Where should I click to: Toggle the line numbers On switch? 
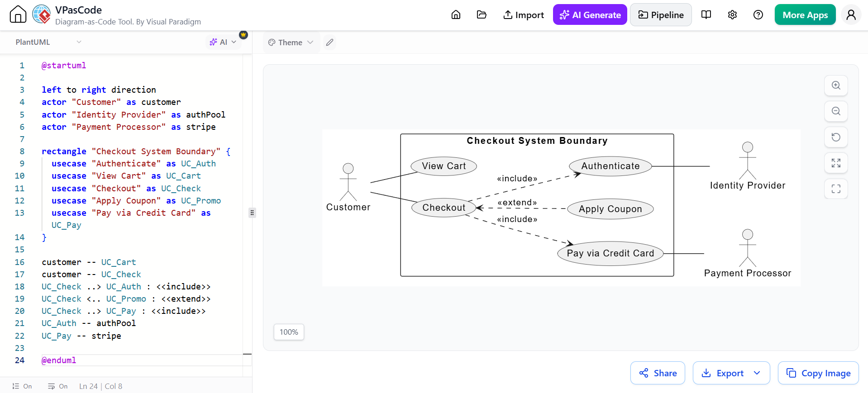pos(22,386)
